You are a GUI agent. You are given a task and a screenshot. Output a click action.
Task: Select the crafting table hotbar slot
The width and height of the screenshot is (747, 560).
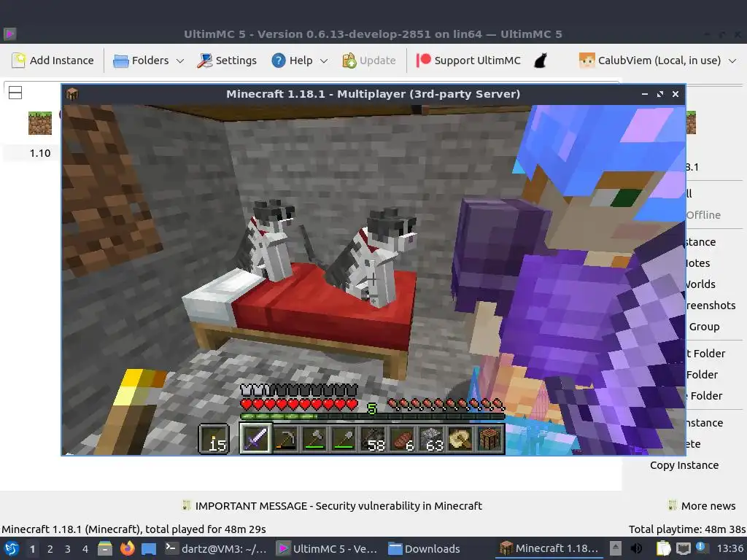tap(489, 438)
